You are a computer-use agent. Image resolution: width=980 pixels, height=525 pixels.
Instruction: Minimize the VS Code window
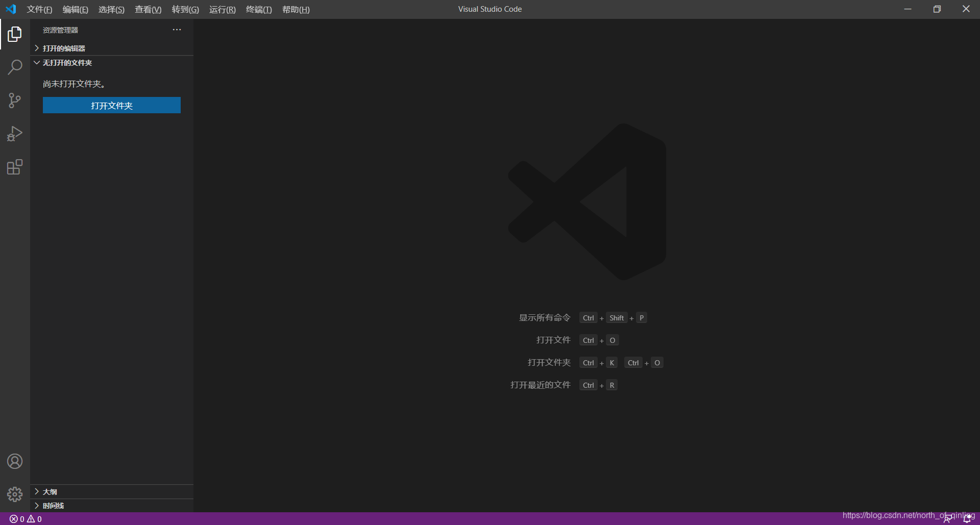click(908, 9)
